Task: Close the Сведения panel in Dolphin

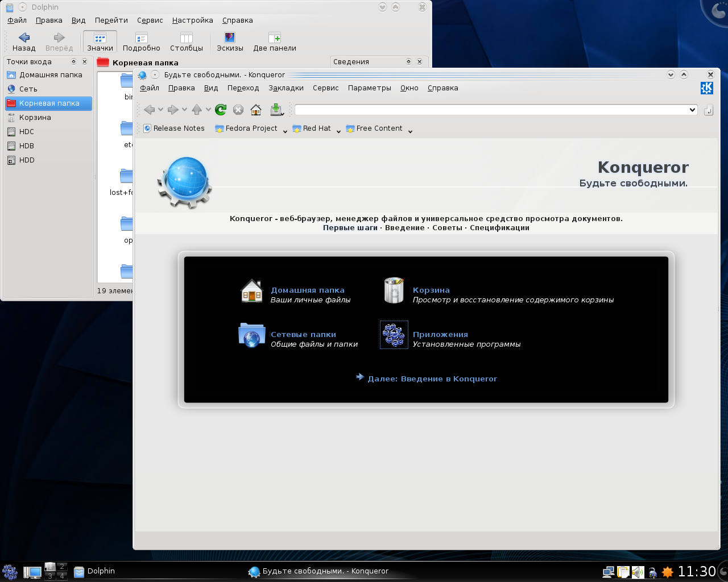Action: (420, 62)
